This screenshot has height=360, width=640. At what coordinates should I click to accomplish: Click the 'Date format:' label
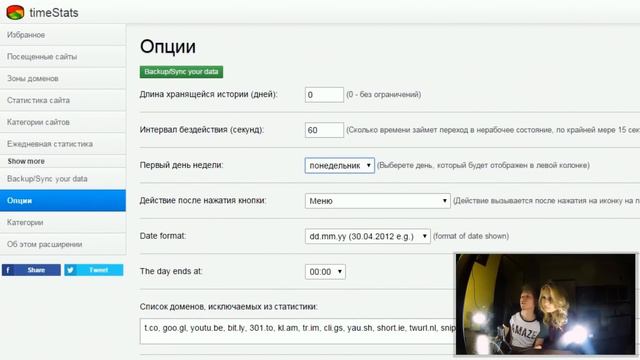pyautogui.click(x=163, y=236)
